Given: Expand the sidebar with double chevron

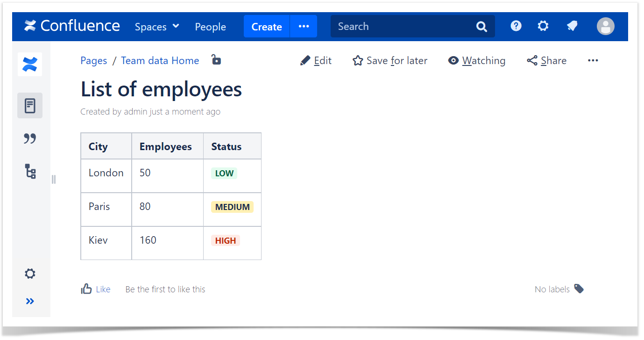Looking at the screenshot, I should point(30,301).
